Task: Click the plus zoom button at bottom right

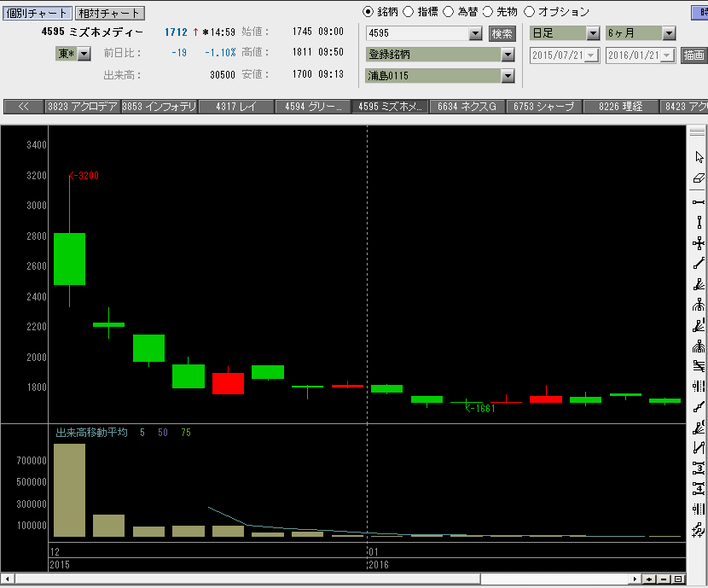Action: click(x=649, y=579)
